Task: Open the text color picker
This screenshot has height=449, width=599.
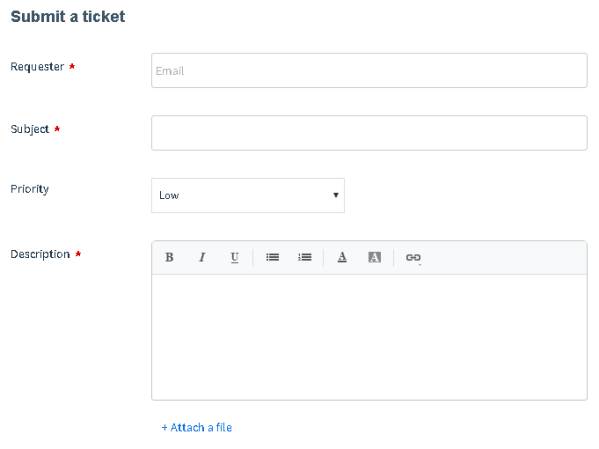Action: pos(342,257)
